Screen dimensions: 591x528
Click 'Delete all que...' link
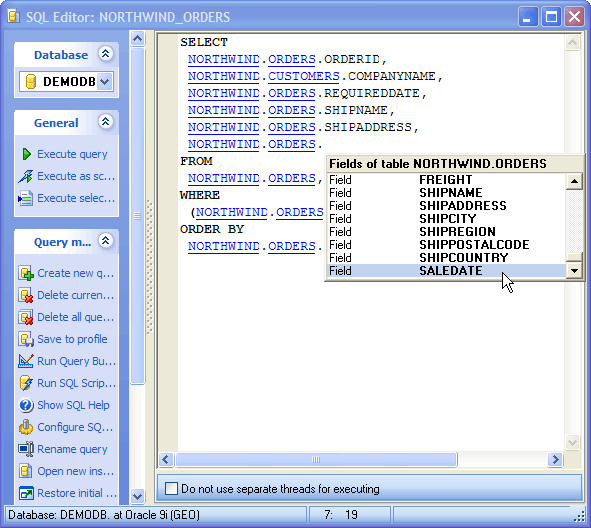(x=75, y=317)
